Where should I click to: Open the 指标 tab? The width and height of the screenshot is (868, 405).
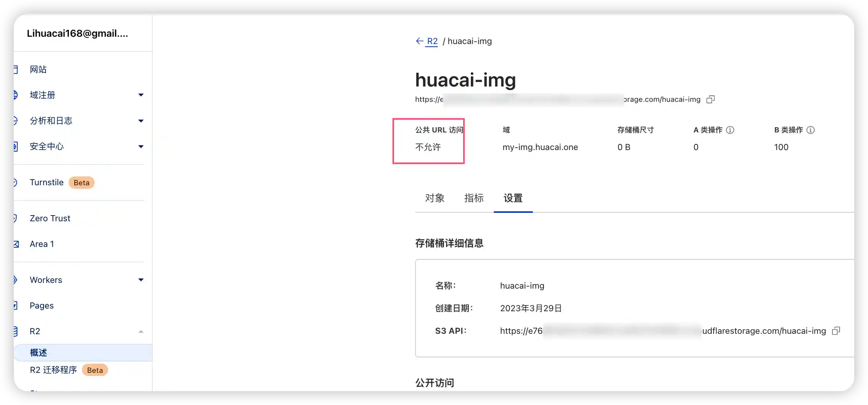(x=474, y=198)
